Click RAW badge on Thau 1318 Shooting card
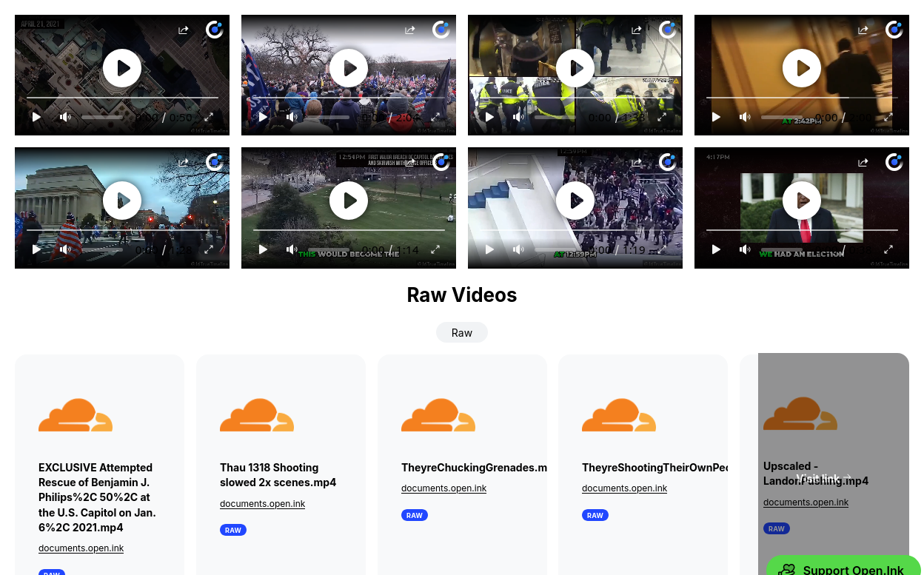This screenshot has width=924, height=575. [x=233, y=530]
